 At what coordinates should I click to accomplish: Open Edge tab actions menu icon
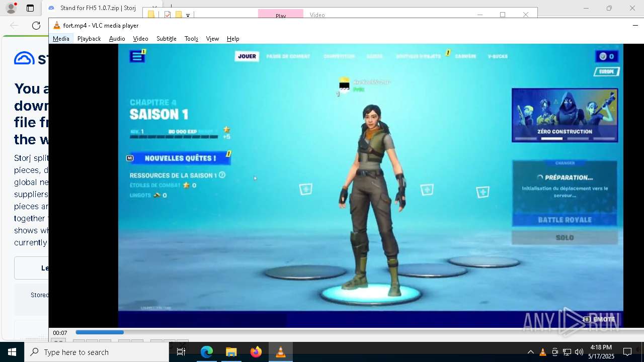click(x=30, y=8)
